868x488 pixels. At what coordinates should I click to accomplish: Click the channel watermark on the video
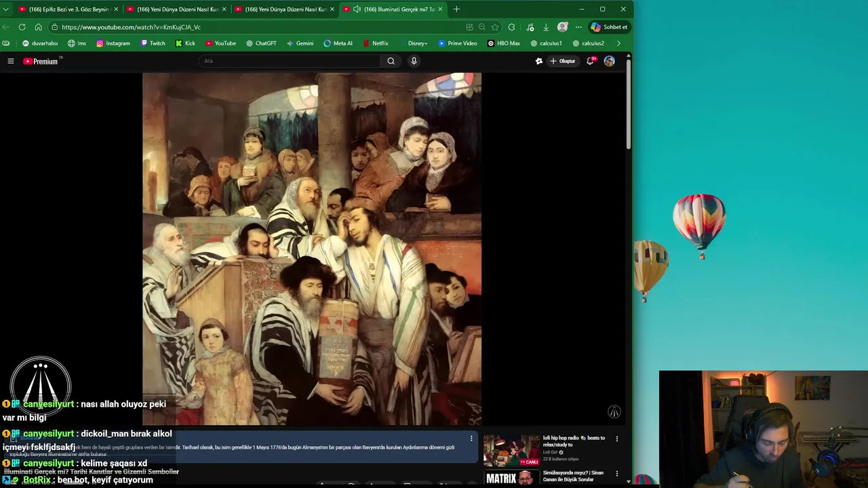614,411
